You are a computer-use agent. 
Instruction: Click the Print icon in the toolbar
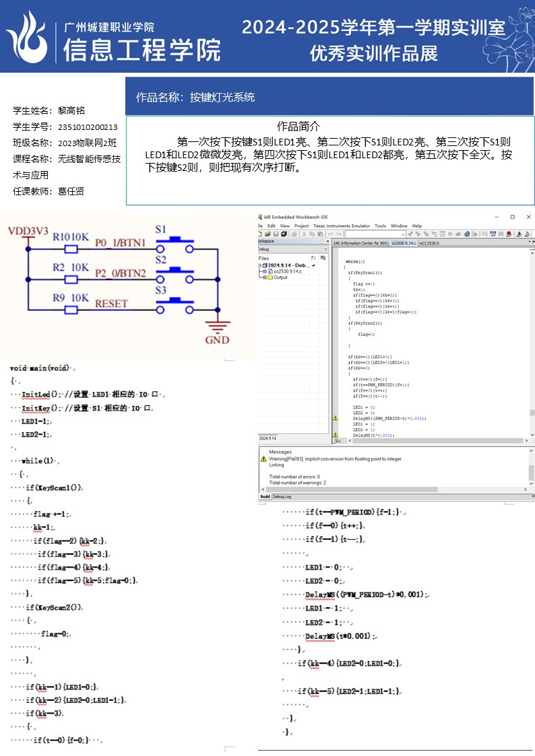tap(292, 234)
